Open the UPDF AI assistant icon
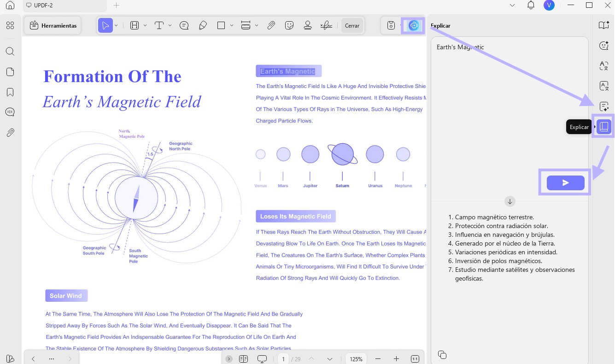This screenshot has width=615, height=364. coord(414,26)
